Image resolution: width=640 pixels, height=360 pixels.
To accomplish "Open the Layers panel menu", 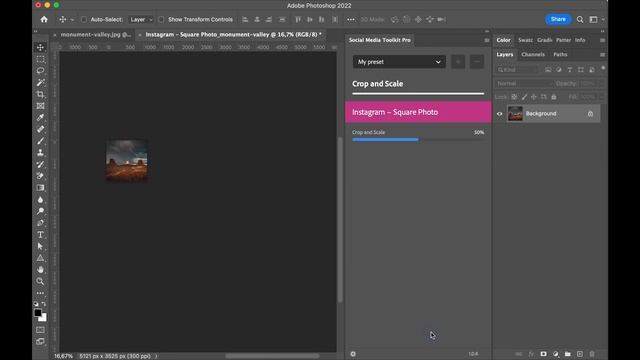I will coord(602,55).
